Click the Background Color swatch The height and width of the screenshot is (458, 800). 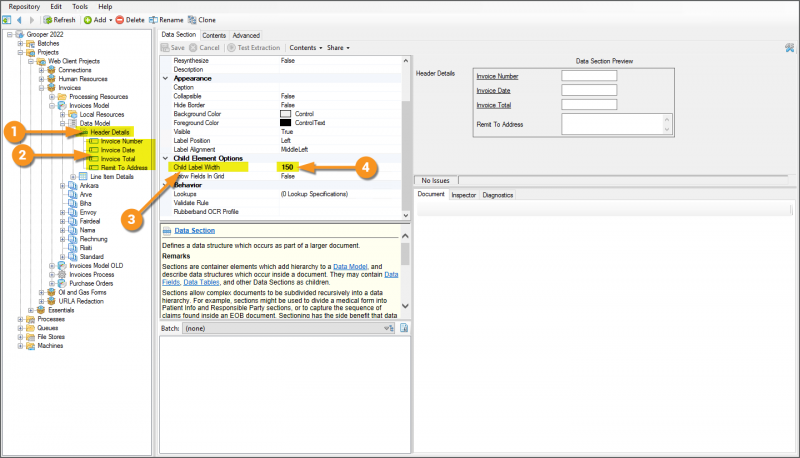point(285,114)
